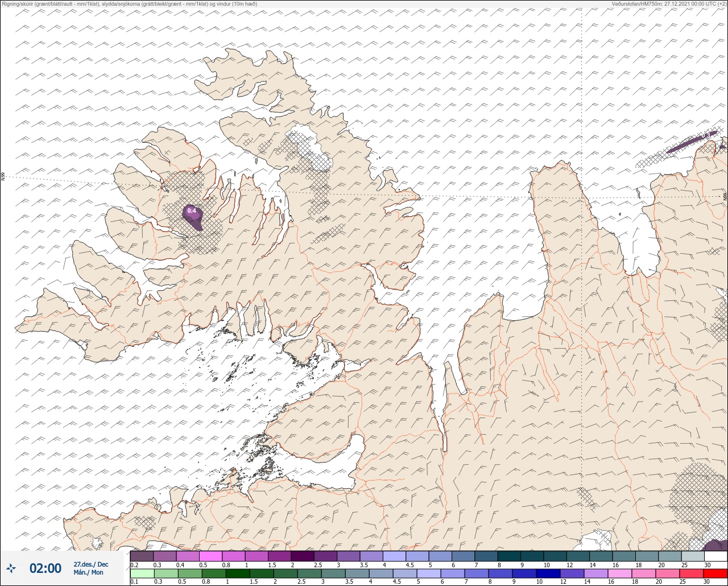Image resolution: width=728 pixels, height=586 pixels.
Task: Click the '27.des./ Dec' date label
Action: [91, 564]
